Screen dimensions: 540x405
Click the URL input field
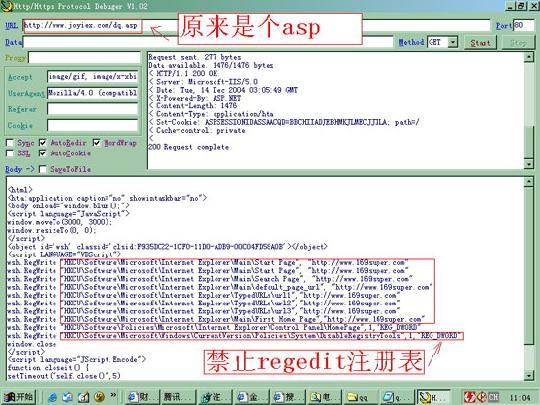pos(256,25)
